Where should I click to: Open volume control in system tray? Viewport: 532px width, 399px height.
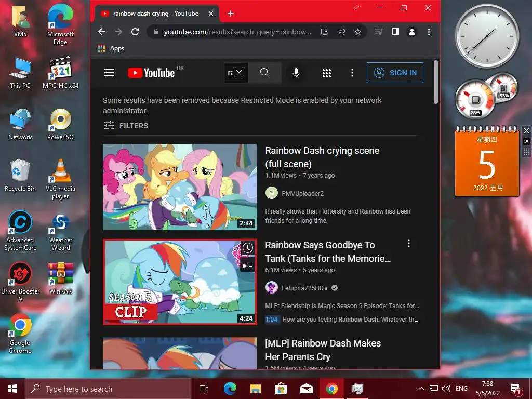pos(446,389)
